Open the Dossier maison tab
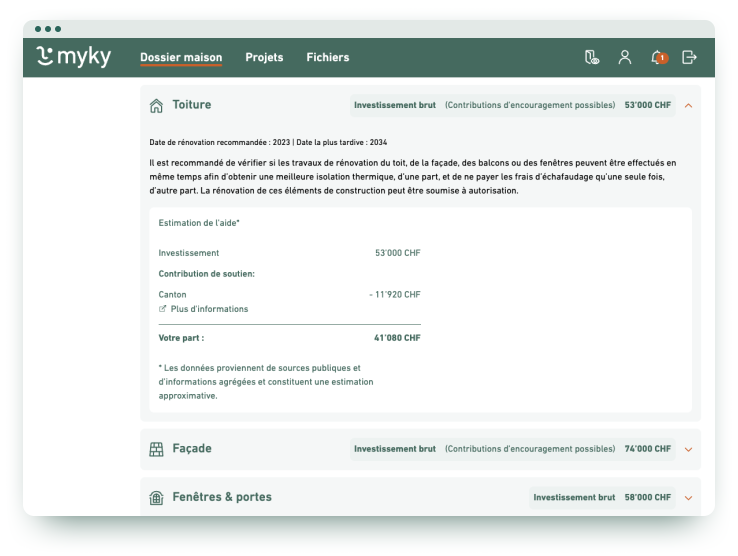The image size is (738, 556). tap(181, 57)
